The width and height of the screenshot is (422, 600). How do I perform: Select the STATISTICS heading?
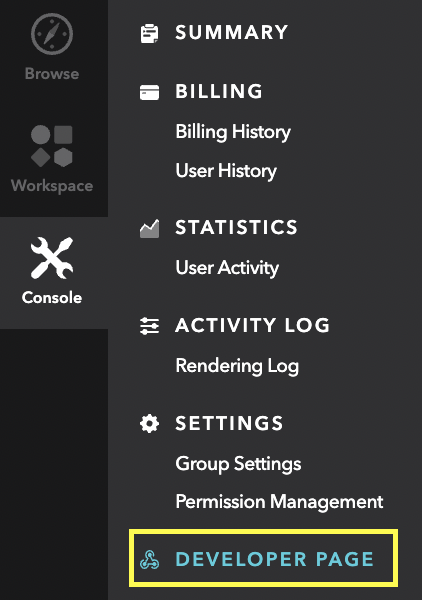click(x=236, y=227)
